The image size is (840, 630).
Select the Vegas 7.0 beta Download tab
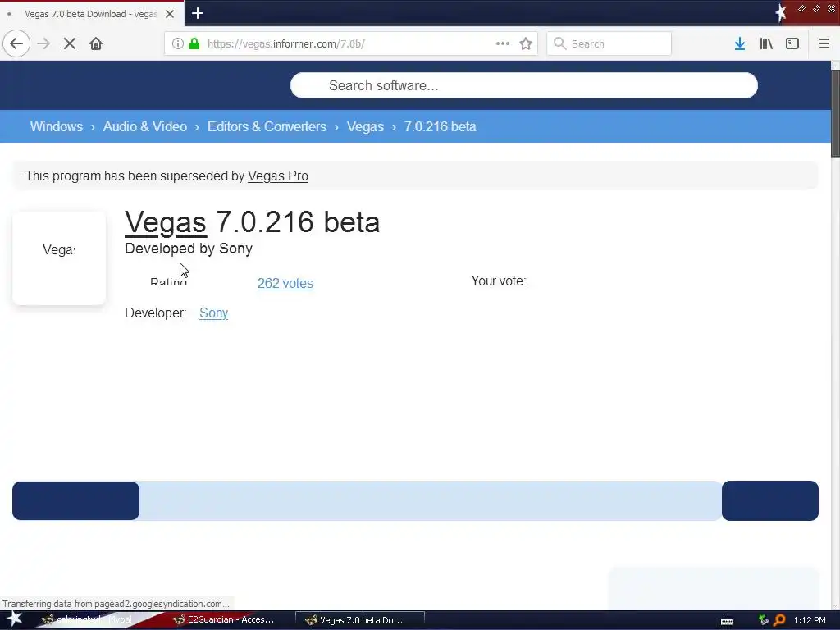[x=91, y=14]
